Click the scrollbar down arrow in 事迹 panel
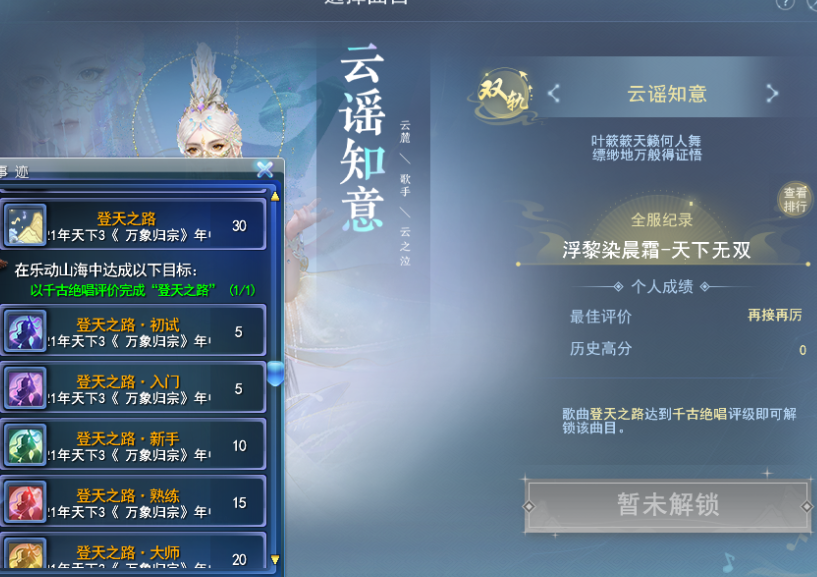This screenshot has width=817, height=577. 275,559
